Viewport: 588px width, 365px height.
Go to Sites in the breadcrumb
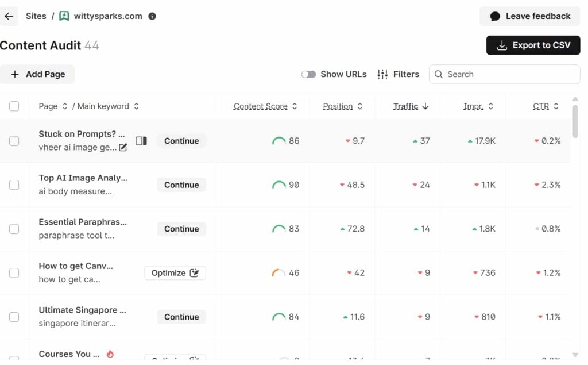pos(36,16)
